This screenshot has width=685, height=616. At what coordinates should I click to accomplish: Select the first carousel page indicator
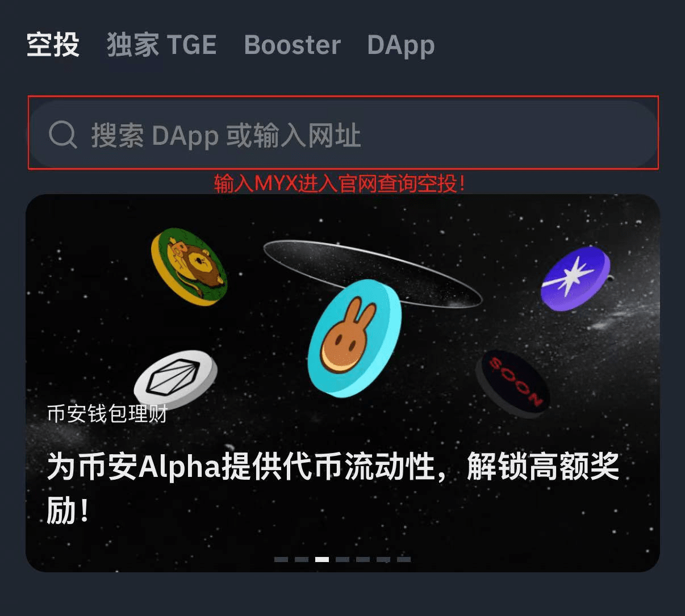[281, 559]
